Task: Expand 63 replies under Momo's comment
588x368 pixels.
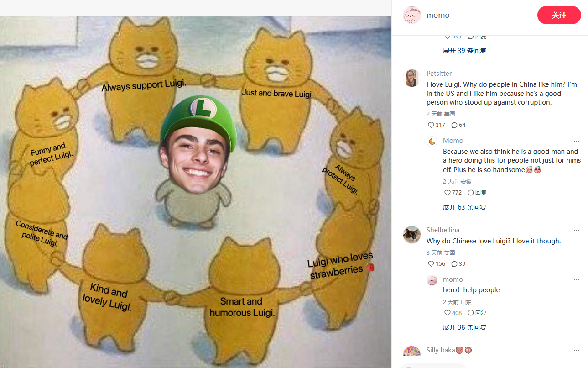Action: point(465,207)
